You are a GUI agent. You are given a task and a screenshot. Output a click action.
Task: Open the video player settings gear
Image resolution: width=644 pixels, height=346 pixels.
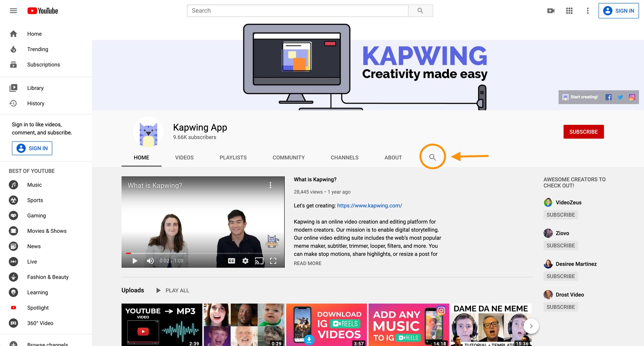click(x=245, y=261)
